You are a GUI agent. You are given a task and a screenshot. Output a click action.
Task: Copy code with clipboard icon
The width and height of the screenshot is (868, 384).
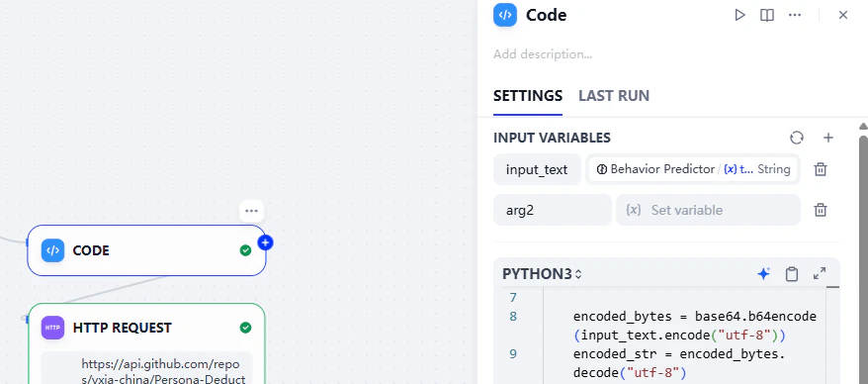click(792, 274)
